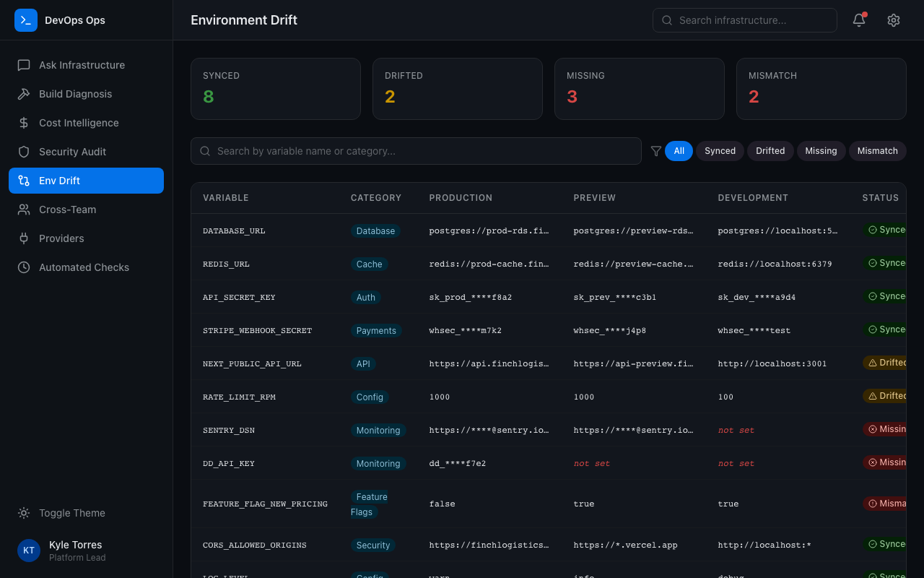Click the Cost Intelligence dollar icon

(24, 123)
